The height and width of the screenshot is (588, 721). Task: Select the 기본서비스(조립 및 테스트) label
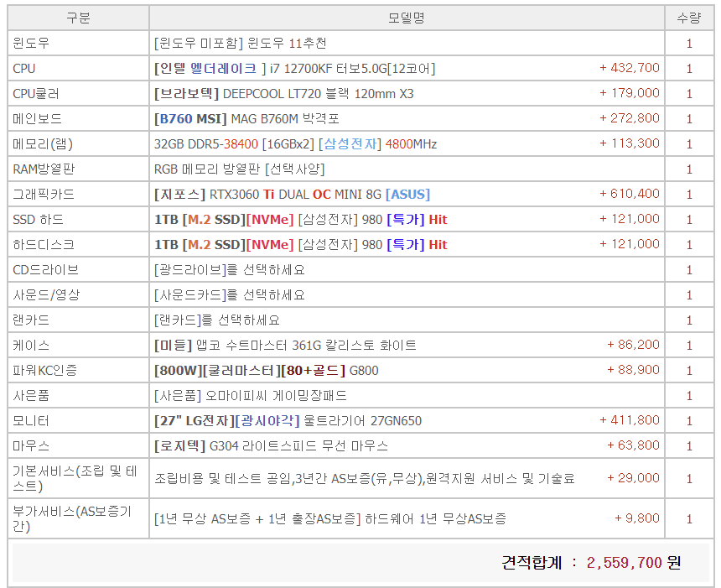click(75, 478)
